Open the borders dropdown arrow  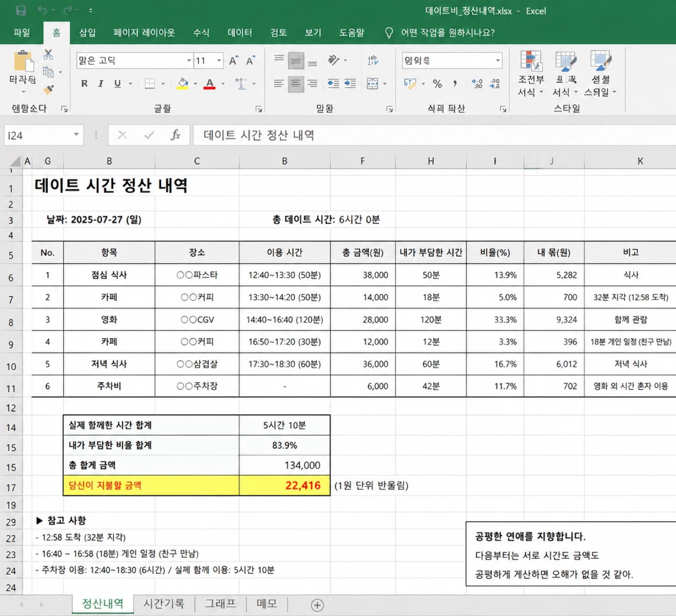(163, 84)
